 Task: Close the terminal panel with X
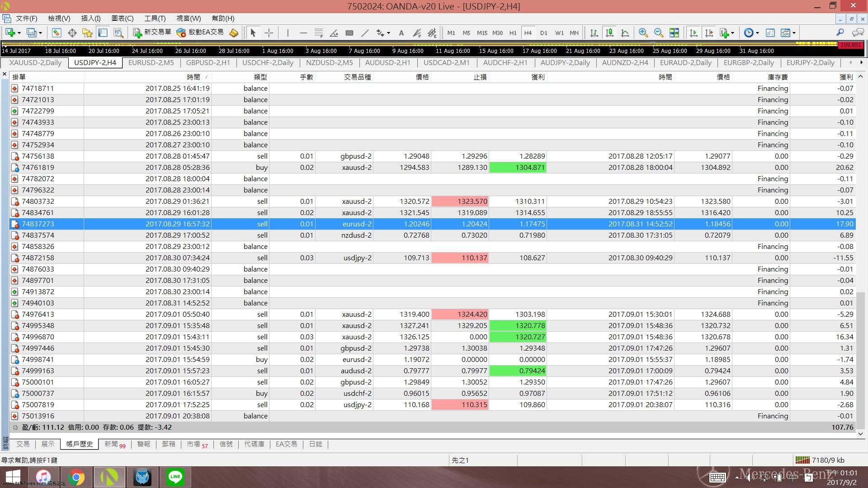click(x=5, y=74)
